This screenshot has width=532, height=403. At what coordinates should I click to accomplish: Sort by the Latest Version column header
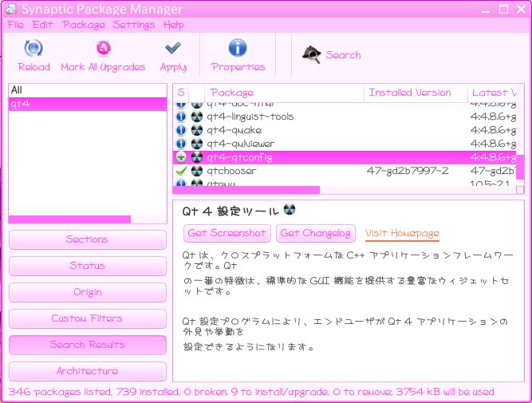click(494, 93)
